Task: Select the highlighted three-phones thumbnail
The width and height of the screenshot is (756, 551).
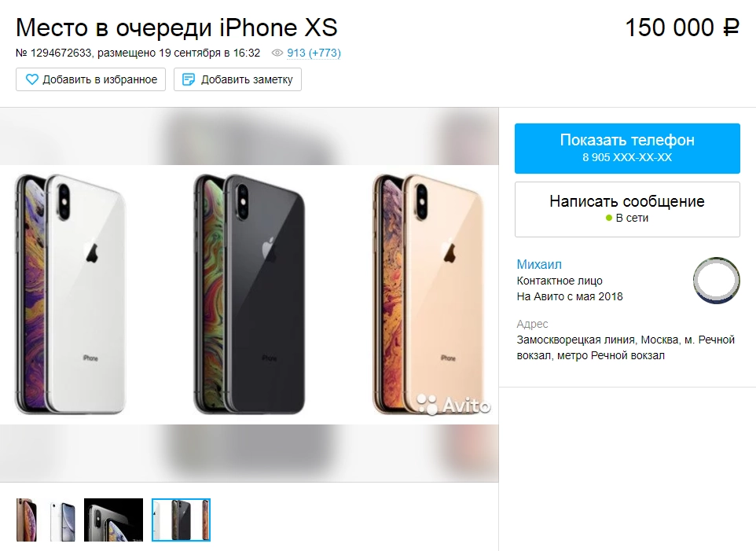Action: [182, 520]
